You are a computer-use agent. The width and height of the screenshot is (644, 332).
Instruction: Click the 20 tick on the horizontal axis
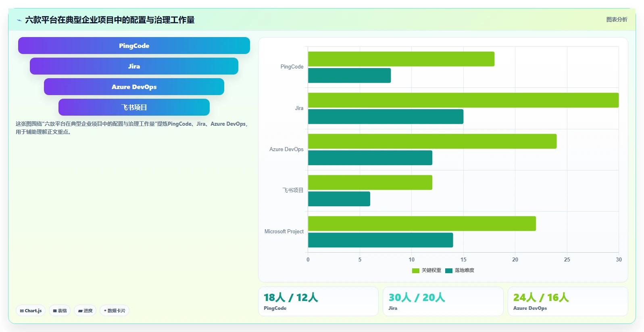[x=515, y=259]
